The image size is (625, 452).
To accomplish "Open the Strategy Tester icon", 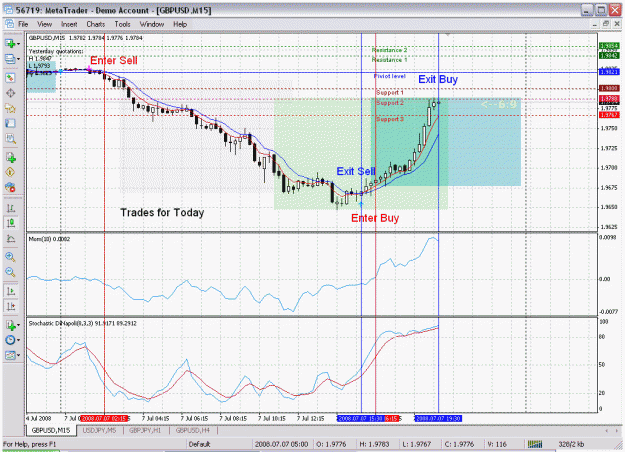I will click(x=10, y=138).
